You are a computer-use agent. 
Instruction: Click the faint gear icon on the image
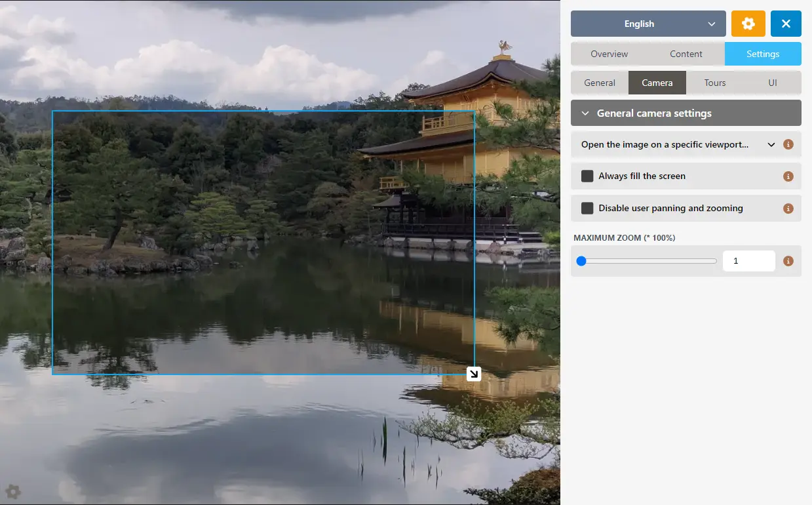click(13, 491)
